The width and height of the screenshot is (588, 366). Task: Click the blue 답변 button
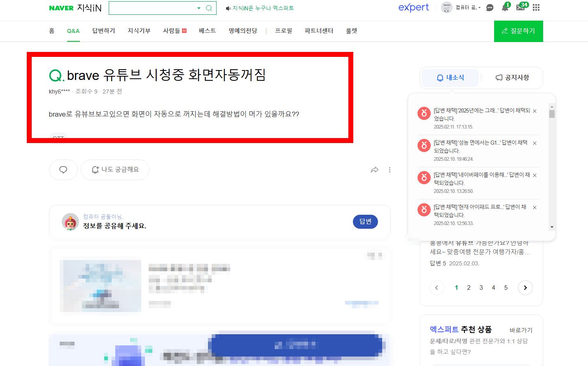pyautogui.click(x=365, y=222)
